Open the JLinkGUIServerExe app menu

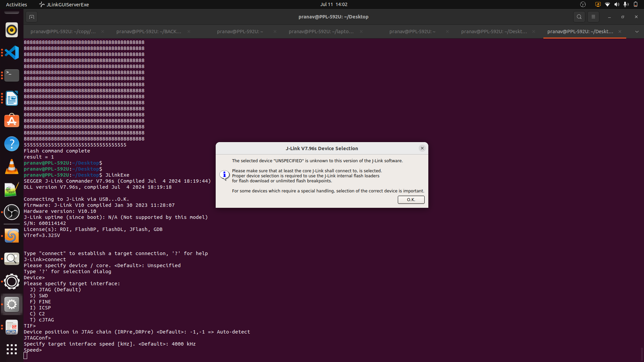point(64,4)
